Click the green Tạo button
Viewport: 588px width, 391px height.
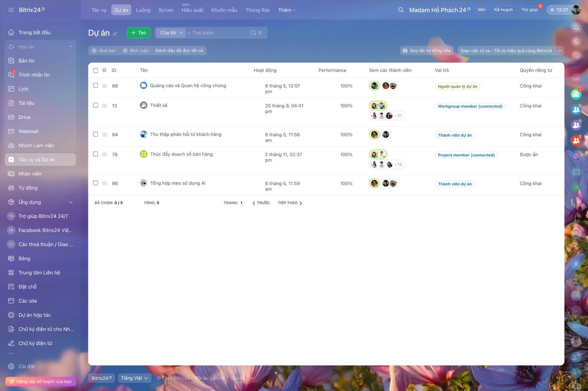pos(138,32)
